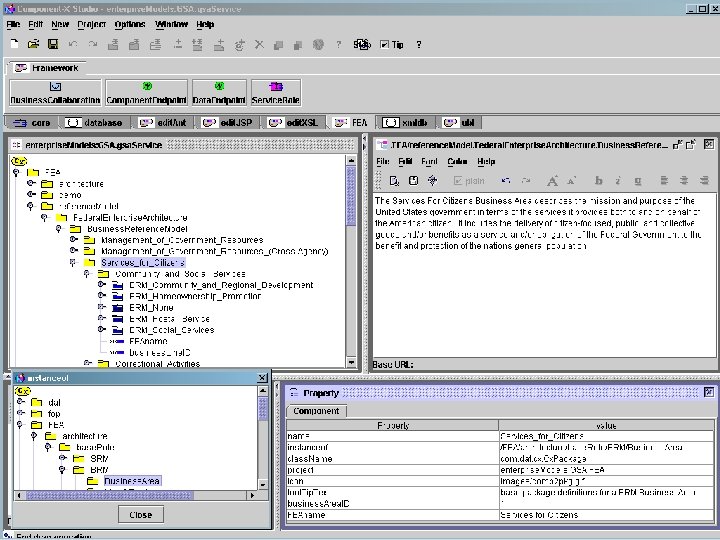Switch to the editXSL palette tab

point(294,123)
